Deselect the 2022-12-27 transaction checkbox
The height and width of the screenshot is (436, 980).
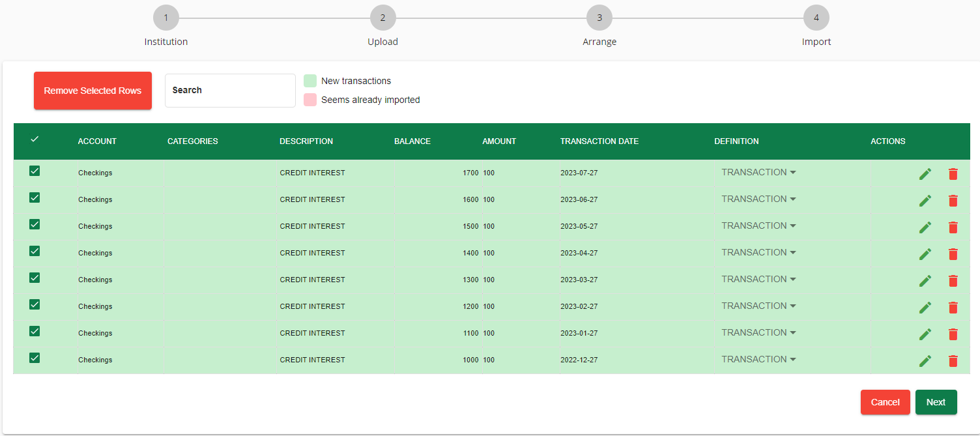[35, 358]
